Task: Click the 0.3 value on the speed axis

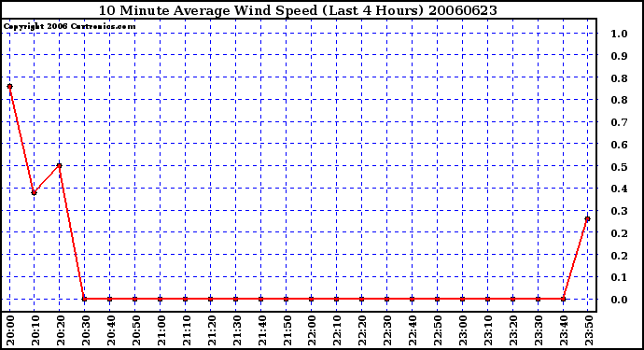Action: click(619, 211)
